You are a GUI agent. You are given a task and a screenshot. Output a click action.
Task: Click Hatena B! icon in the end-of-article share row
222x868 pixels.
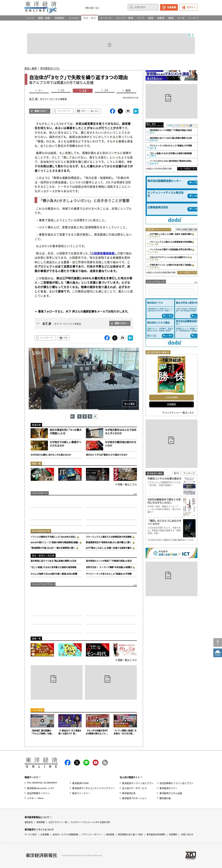(130, 338)
